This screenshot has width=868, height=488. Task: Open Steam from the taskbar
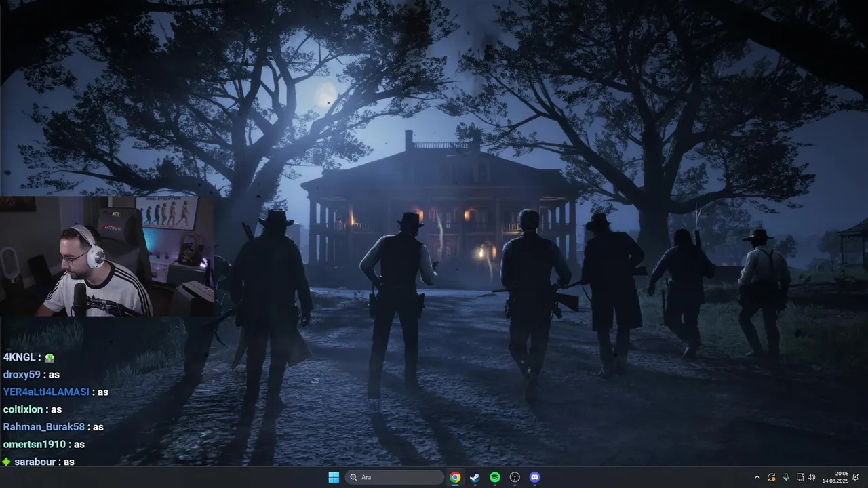pos(475,477)
